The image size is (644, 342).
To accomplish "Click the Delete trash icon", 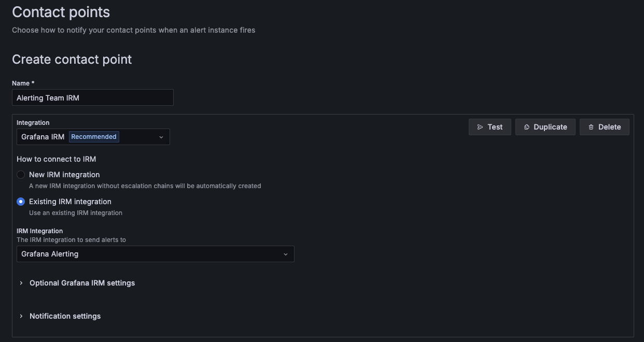I will tap(591, 126).
